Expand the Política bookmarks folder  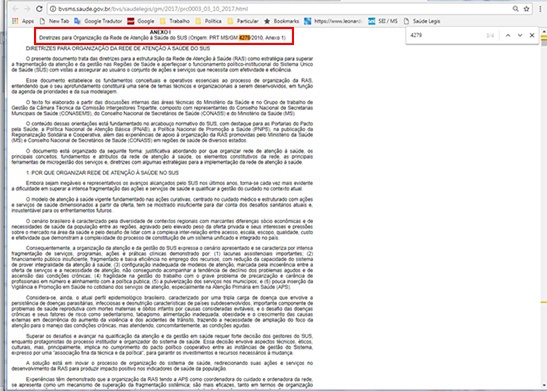click(209, 21)
